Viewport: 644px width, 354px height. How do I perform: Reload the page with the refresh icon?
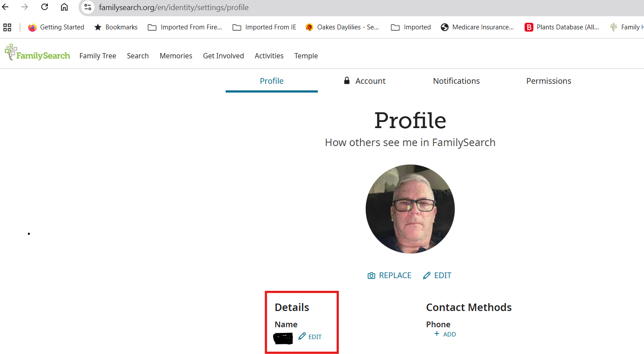[x=44, y=7]
